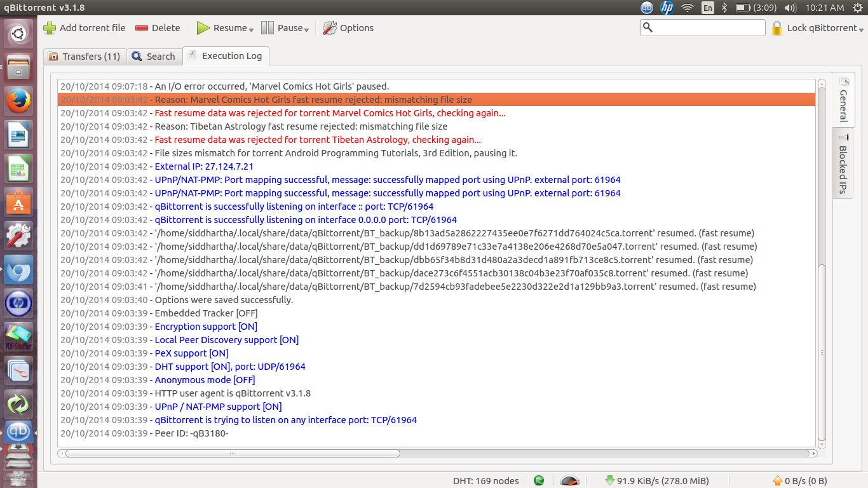Viewport: 868px width, 488px height.
Task: Switch to the Search tab
Action: [153, 56]
